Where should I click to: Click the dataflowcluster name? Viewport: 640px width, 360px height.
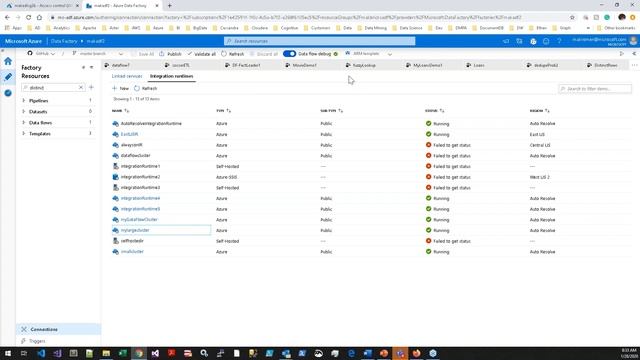[136, 156]
